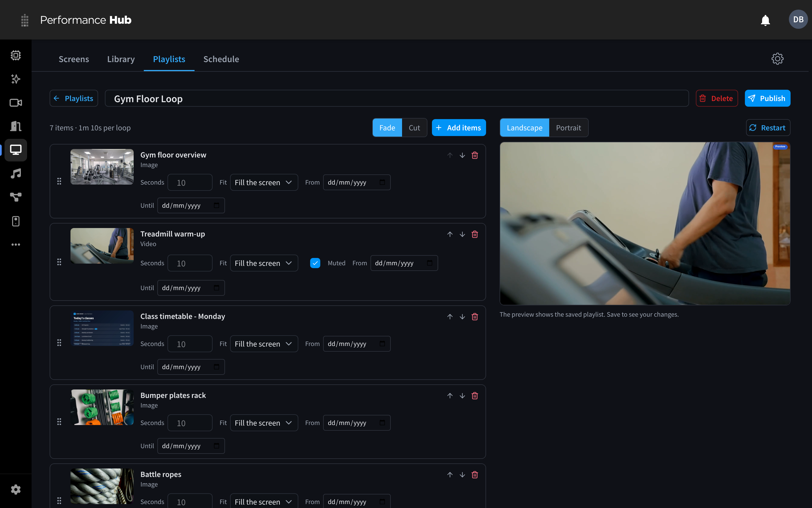Edit Seconds field for Battle ropes
Image resolution: width=812 pixels, height=508 pixels.
click(x=189, y=501)
